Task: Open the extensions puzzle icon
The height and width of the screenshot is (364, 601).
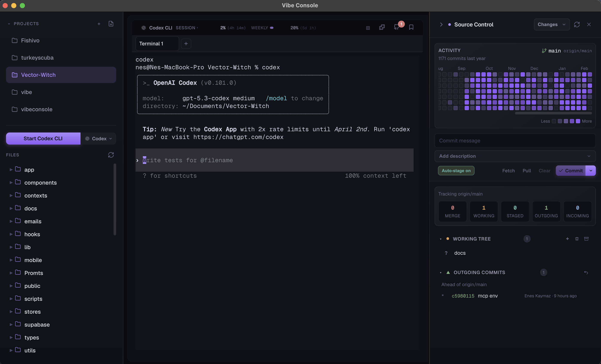Action: 382,27
